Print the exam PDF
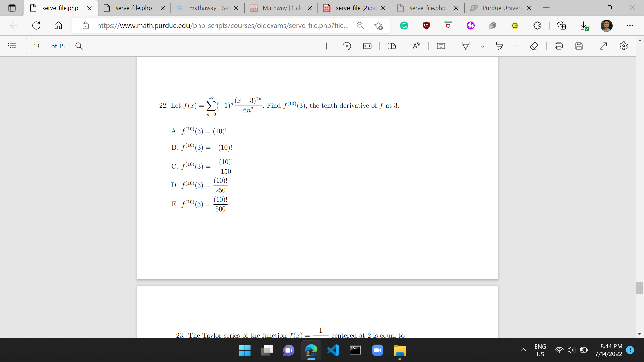This screenshot has width=644, height=362. click(559, 46)
